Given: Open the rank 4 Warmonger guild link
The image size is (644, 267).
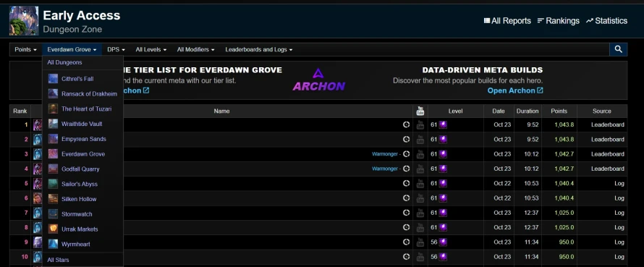Looking at the screenshot, I should click(385, 169).
